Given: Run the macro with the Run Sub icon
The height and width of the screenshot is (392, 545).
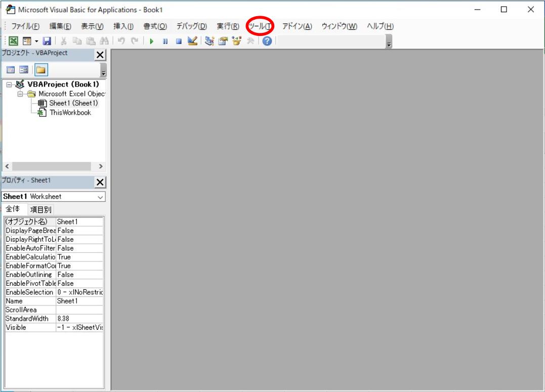Looking at the screenshot, I should click(x=152, y=42).
